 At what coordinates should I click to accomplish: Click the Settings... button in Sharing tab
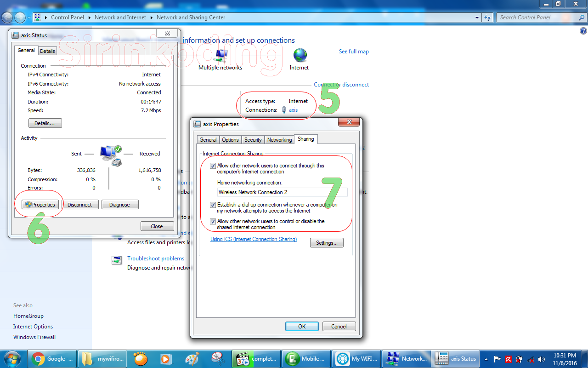click(327, 243)
